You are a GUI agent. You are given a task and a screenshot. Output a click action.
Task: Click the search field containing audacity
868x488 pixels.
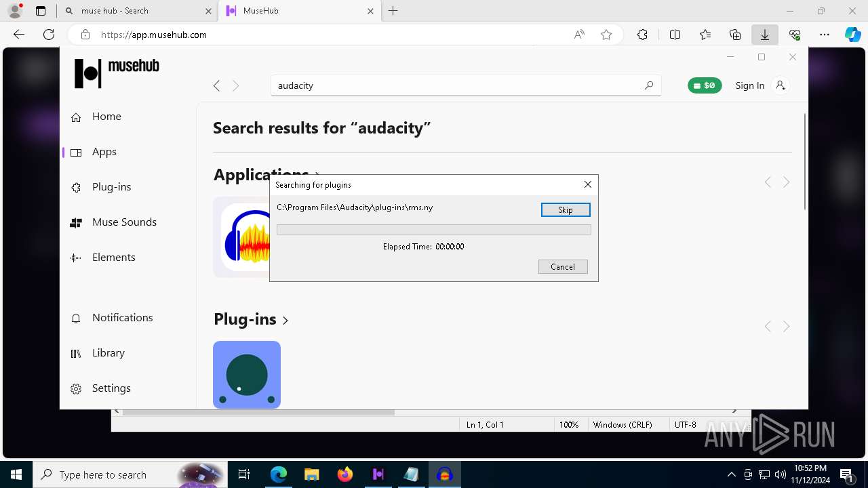click(466, 85)
